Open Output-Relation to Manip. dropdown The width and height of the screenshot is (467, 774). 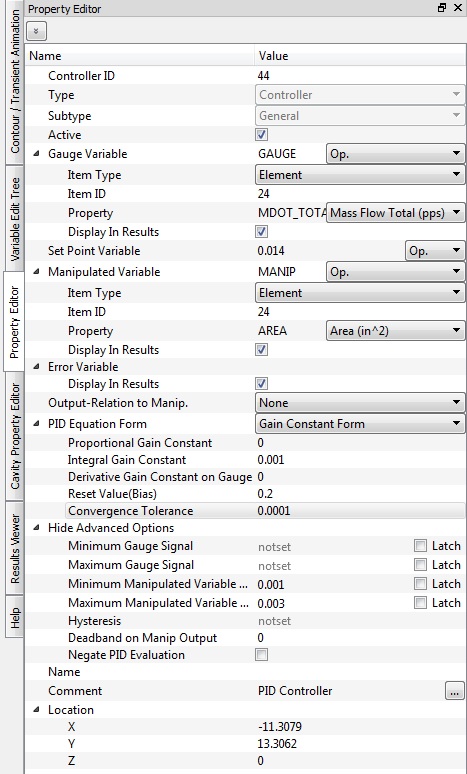coord(360,403)
